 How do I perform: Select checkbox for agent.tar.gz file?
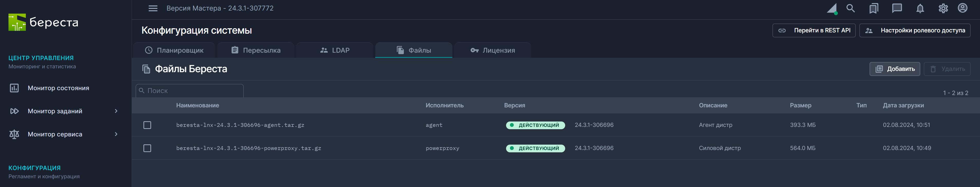147,125
